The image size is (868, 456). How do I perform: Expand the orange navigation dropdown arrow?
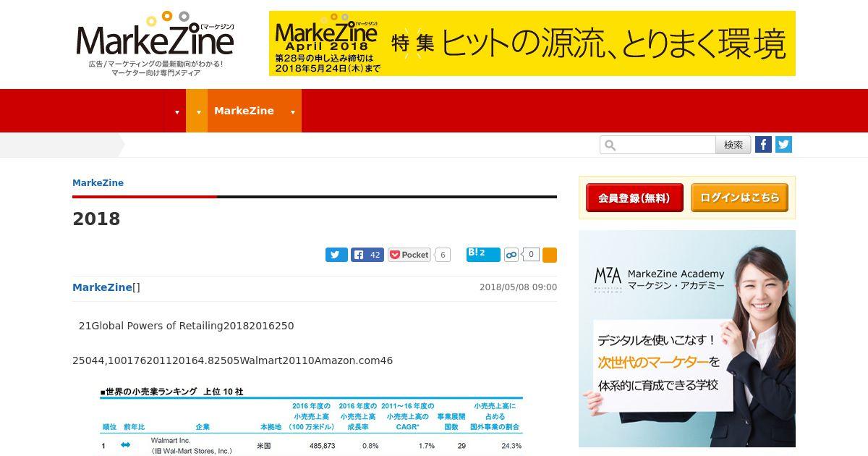click(197, 111)
